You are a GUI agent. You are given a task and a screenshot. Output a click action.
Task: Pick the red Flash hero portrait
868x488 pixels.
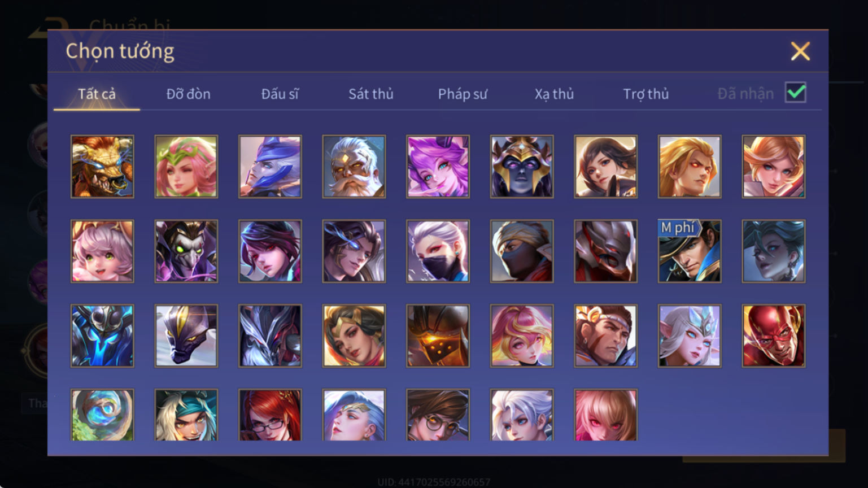(x=774, y=336)
